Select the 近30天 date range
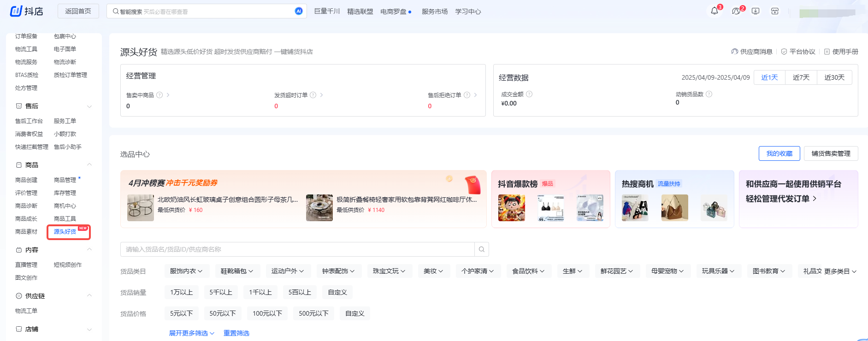 (834, 77)
